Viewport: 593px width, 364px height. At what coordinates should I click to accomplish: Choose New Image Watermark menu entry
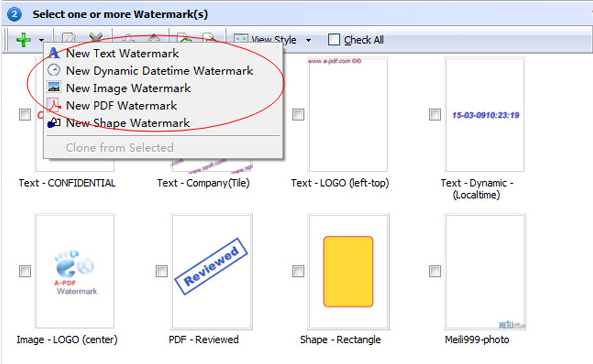[x=163, y=88]
